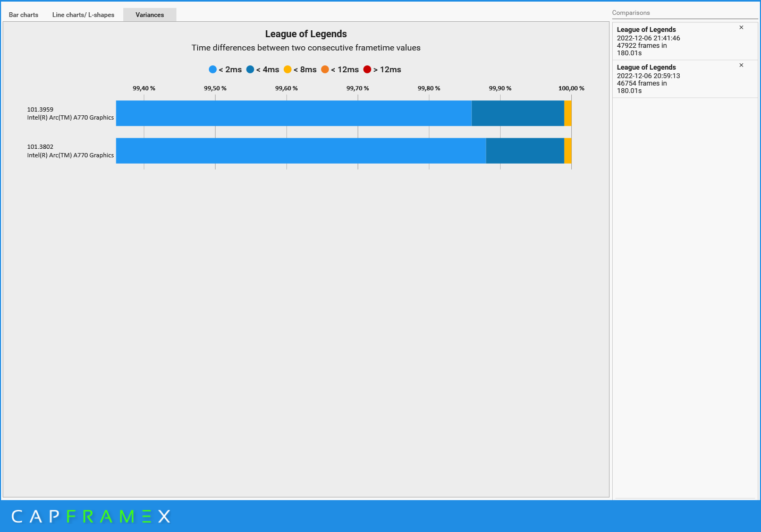Click the CAPFRAMEX logo
761x532 pixels.
coord(91,516)
